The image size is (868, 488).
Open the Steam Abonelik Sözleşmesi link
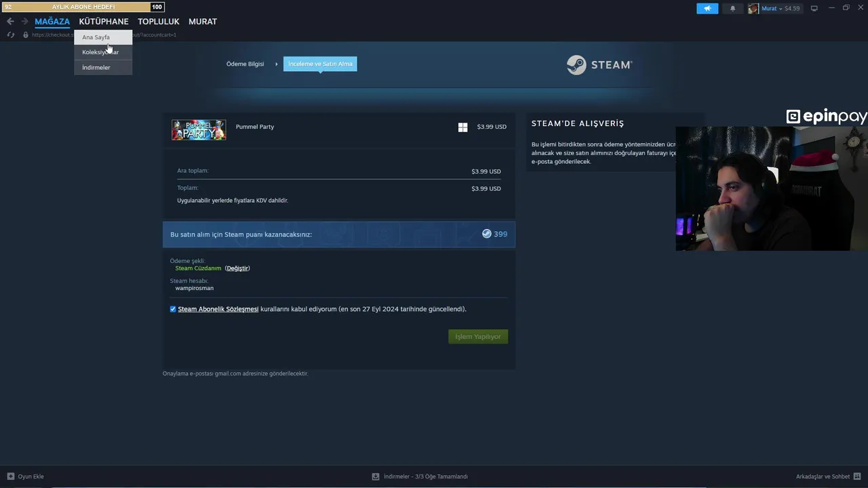pos(218,309)
